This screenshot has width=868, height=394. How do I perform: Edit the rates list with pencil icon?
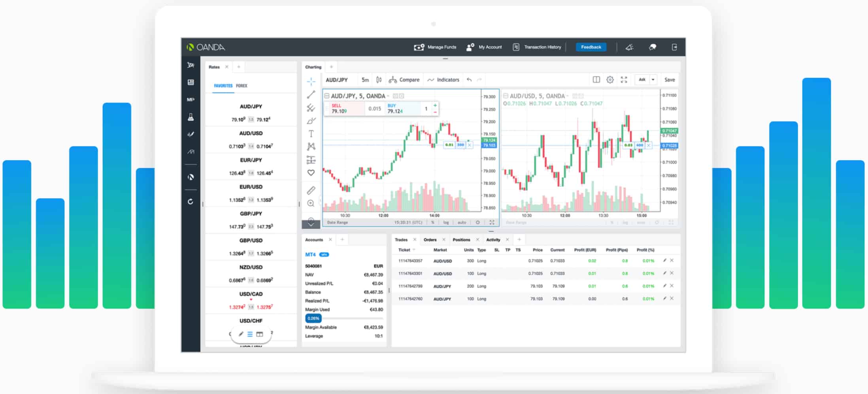pos(241,334)
